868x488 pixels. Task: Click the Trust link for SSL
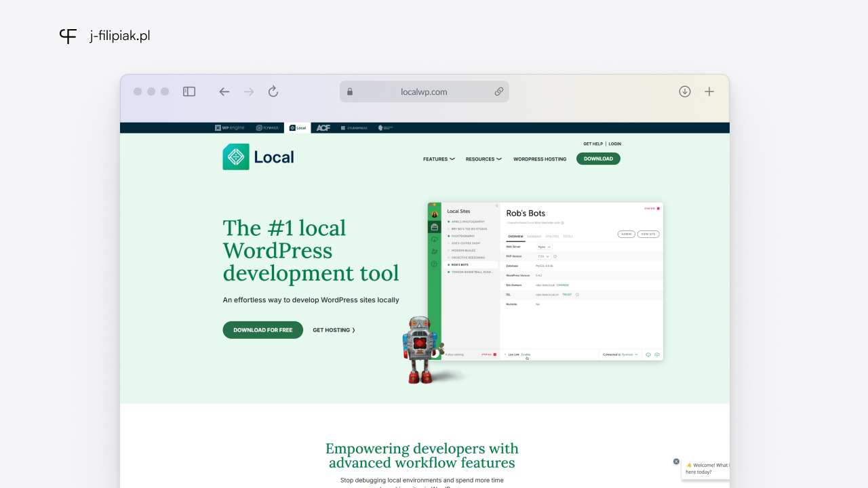(567, 295)
